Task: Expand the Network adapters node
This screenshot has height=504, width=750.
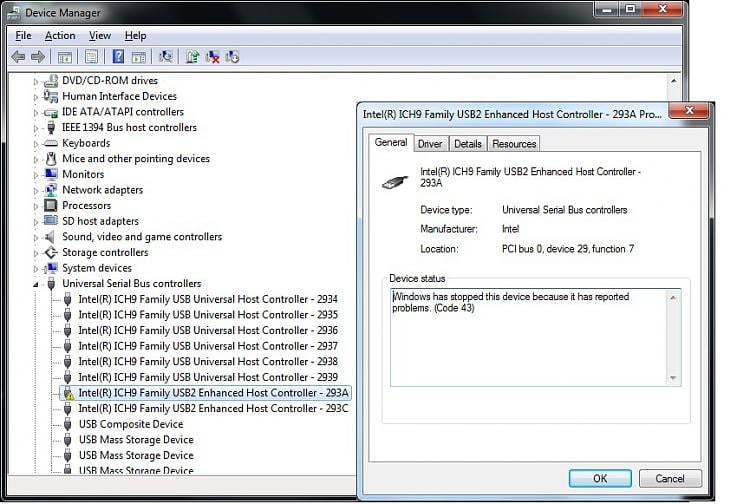Action: (x=35, y=191)
